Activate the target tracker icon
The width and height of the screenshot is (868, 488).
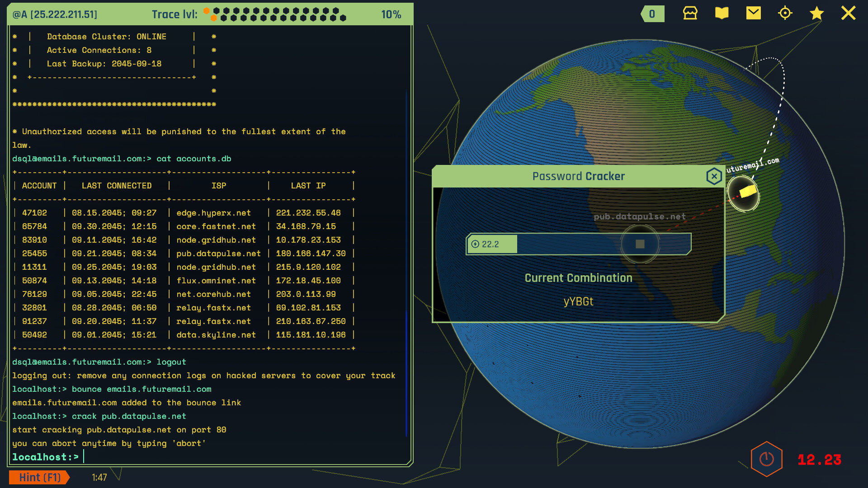tap(785, 14)
